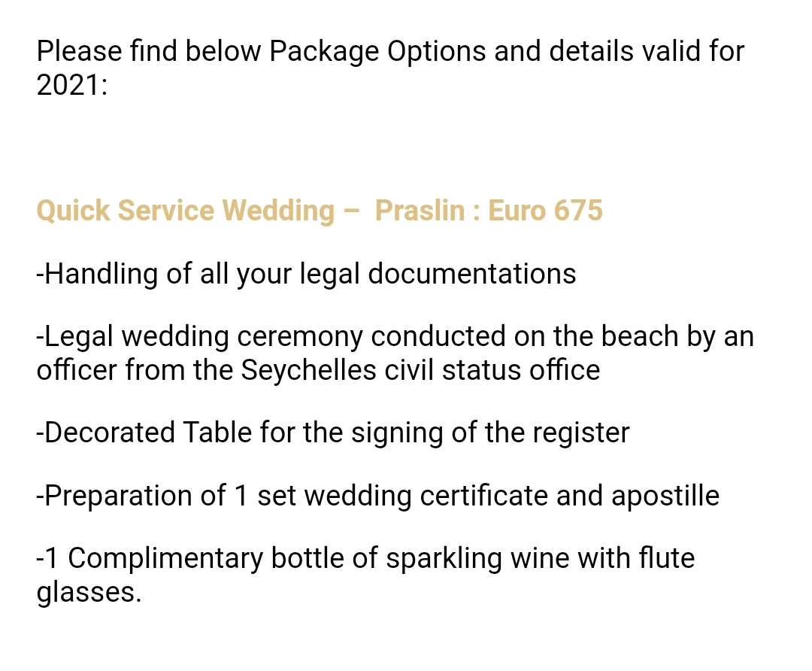Click the word 'glasses.' on last line
Image resolution: width=812 pixels, height=671 pixels.
[89, 593]
